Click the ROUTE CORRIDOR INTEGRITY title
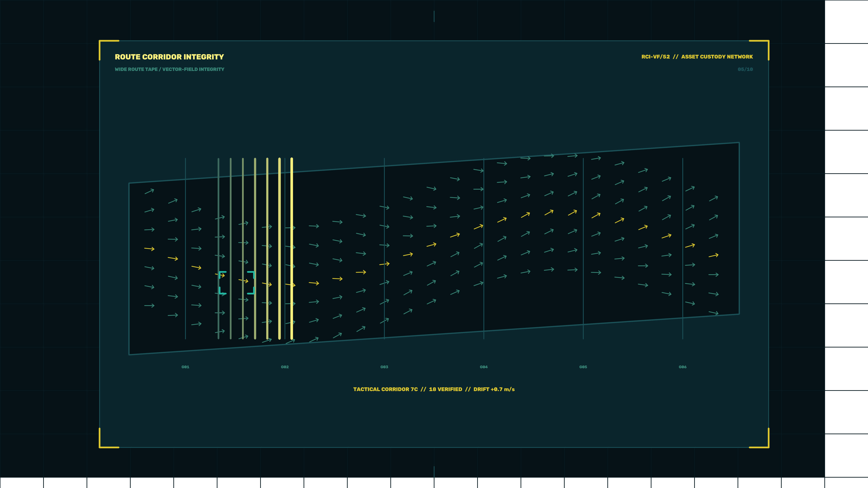Viewport: 868px width, 488px height. [x=169, y=57]
